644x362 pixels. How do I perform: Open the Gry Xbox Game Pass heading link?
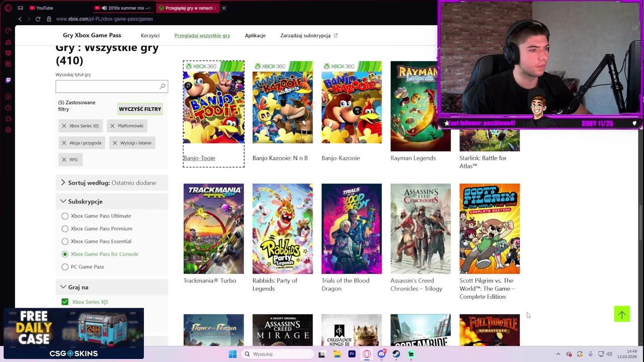pos(92,35)
